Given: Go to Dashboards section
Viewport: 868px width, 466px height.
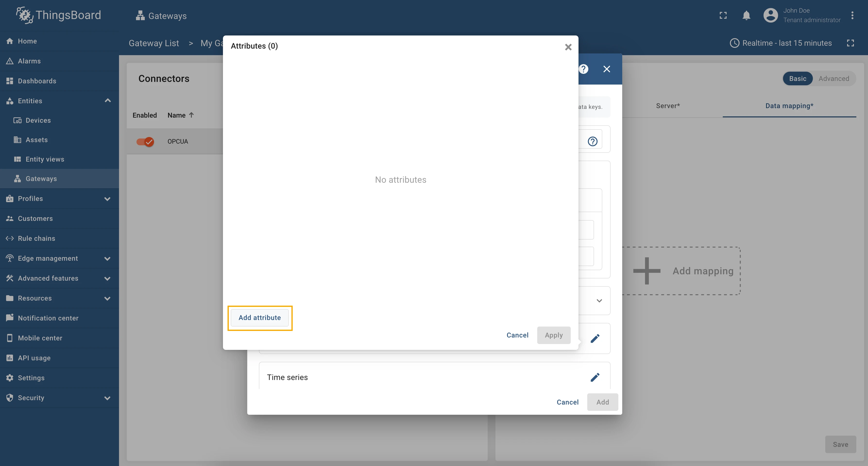Looking at the screenshot, I should tap(59, 81).
